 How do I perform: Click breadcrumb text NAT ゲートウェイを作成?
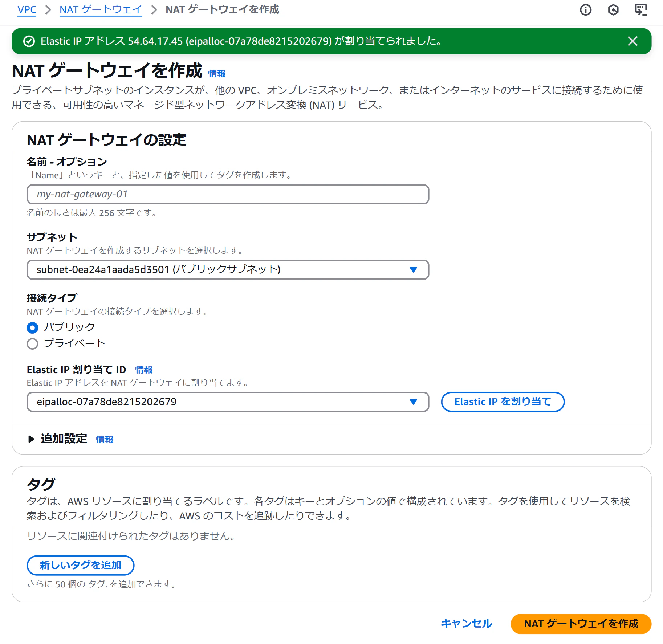[222, 9]
